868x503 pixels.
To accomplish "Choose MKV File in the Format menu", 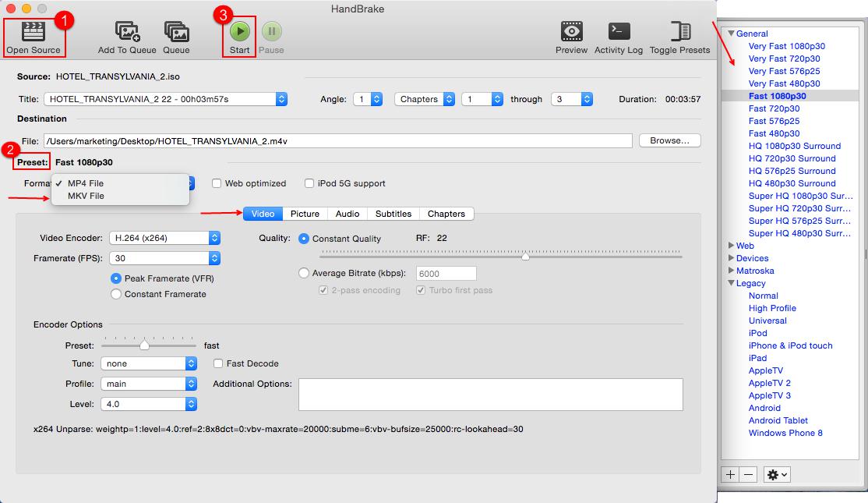I will point(120,196).
